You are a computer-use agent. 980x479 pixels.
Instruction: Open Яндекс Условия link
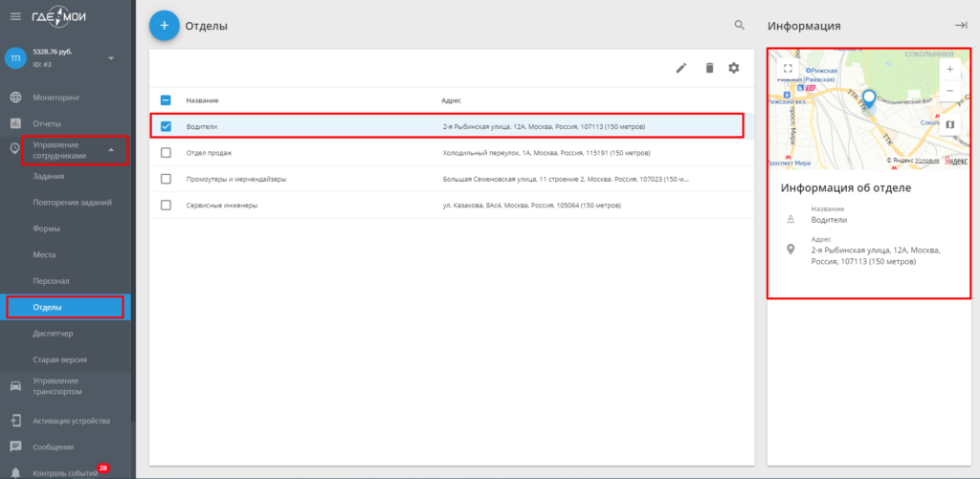click(926, 161)
